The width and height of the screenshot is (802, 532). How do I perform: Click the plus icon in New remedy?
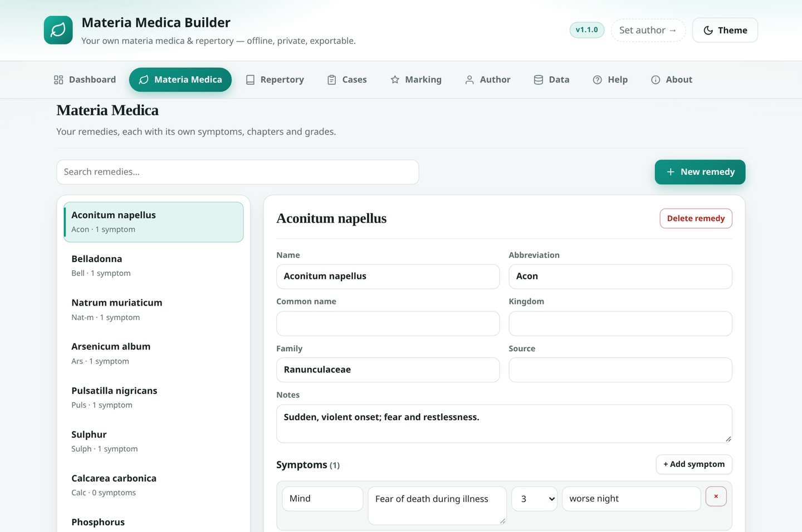point(671,172)
